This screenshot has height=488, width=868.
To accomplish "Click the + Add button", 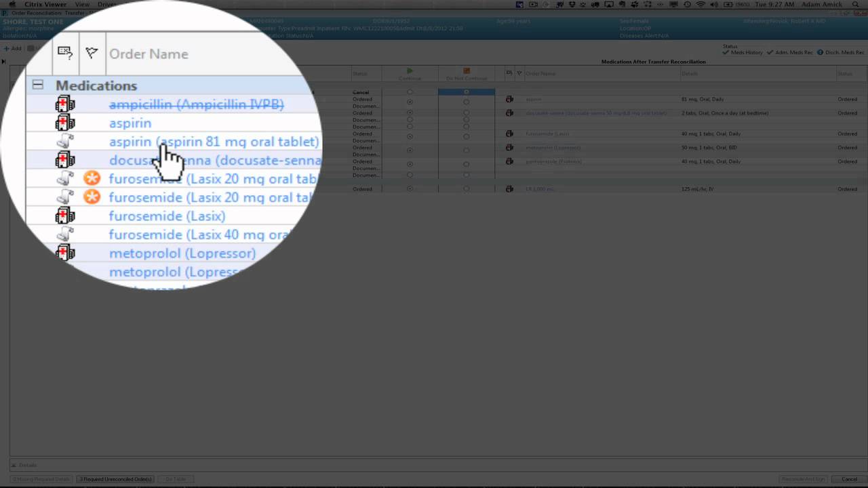I will point(12,49).
